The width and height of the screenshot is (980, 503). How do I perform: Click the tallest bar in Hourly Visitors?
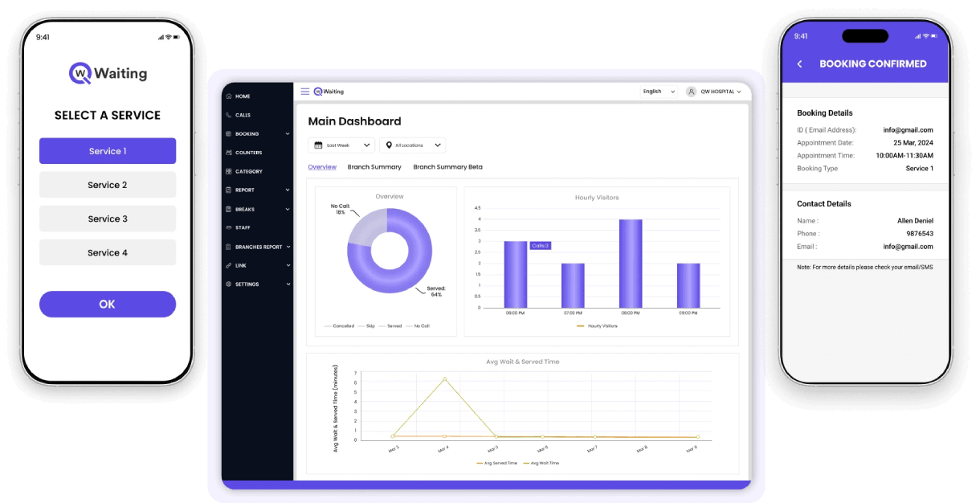[631, 264]
